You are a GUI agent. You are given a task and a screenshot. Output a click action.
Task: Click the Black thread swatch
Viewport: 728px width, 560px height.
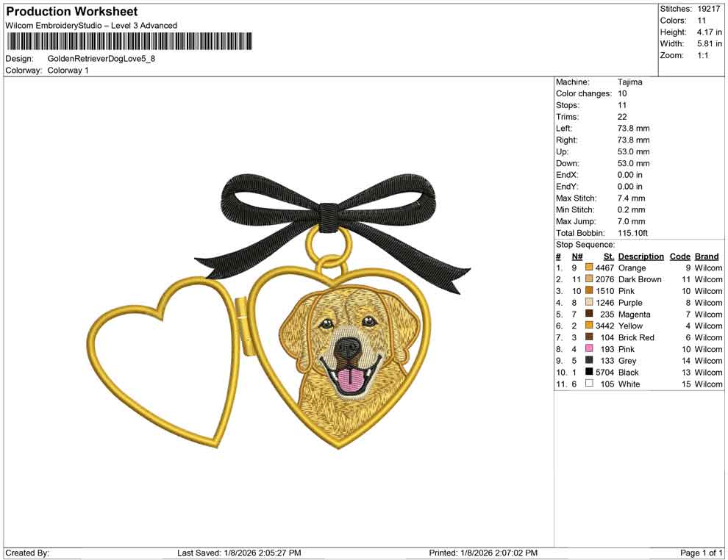pyautogui.click(x=587, y=373)
